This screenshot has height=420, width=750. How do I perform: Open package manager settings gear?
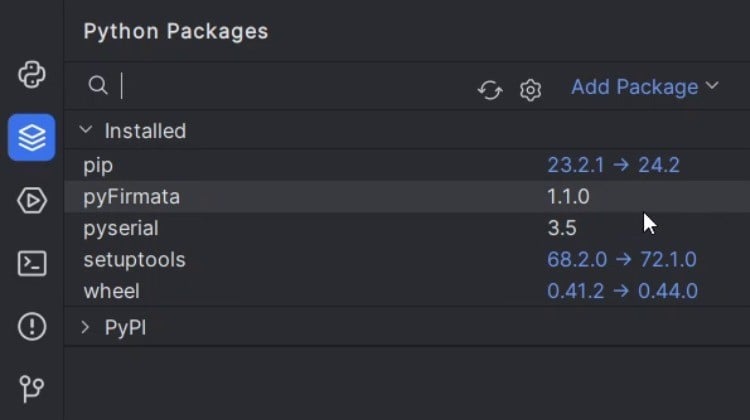530,90
